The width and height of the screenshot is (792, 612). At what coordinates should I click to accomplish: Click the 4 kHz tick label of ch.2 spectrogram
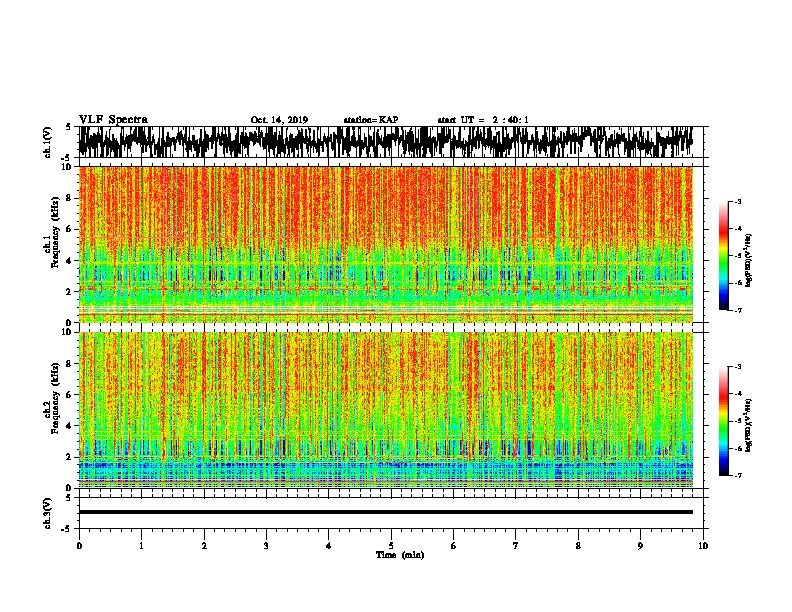tap(69, 426)
